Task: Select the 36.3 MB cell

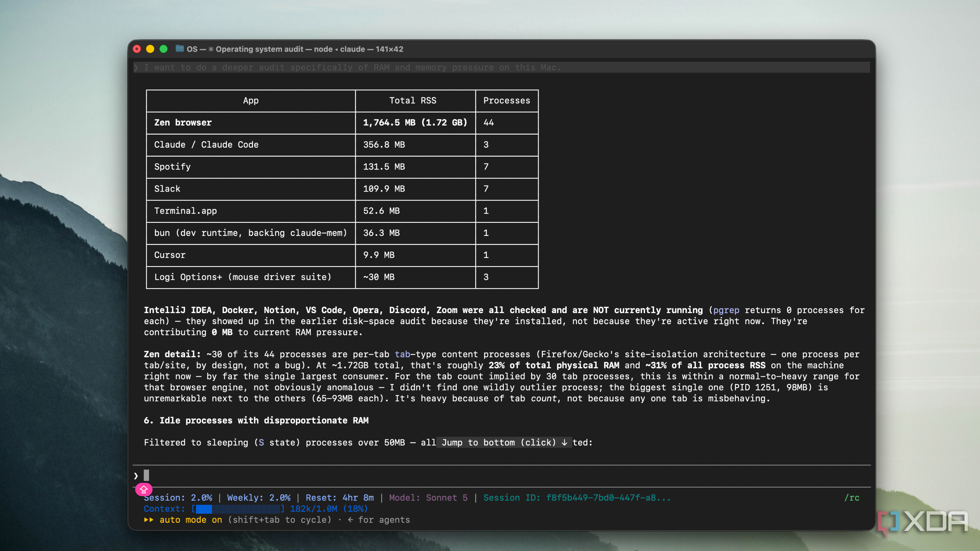Action: [x=415, y=233]
